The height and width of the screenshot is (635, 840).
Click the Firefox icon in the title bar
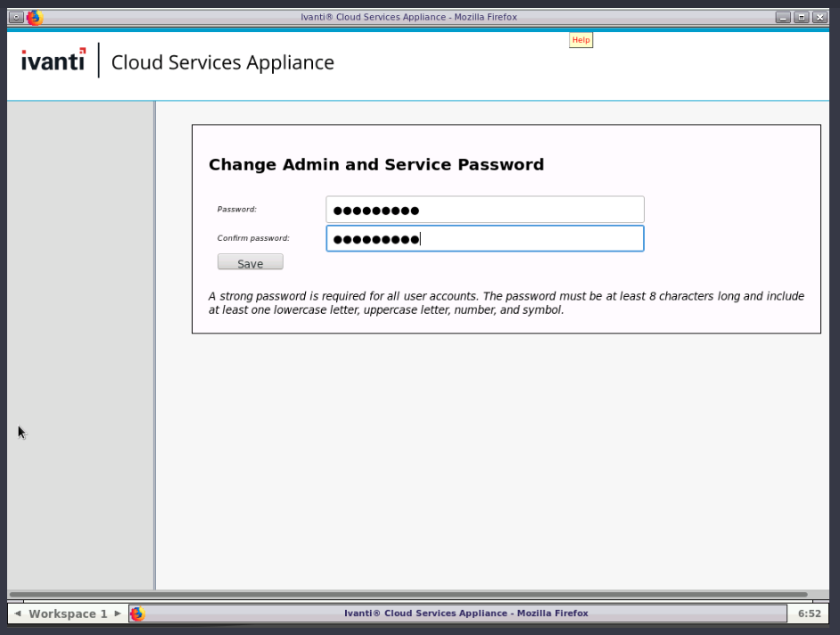click(x=35, y=17)
